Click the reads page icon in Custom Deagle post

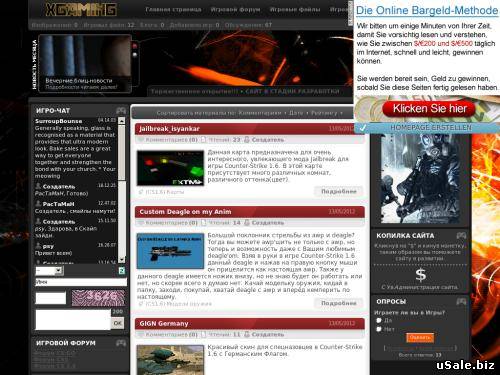[x=204, y=222]
